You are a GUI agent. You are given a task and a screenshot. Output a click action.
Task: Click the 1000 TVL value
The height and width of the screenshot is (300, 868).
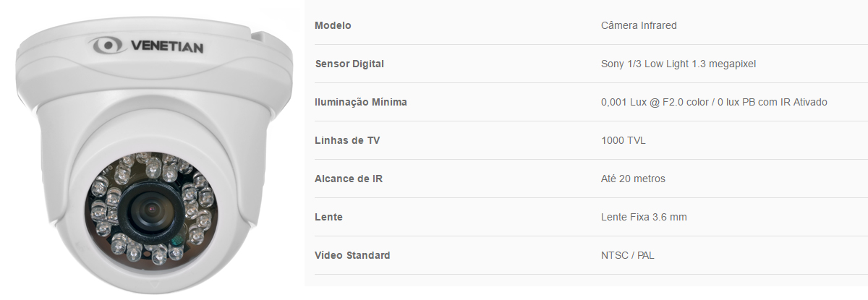(x=623, y=140)
